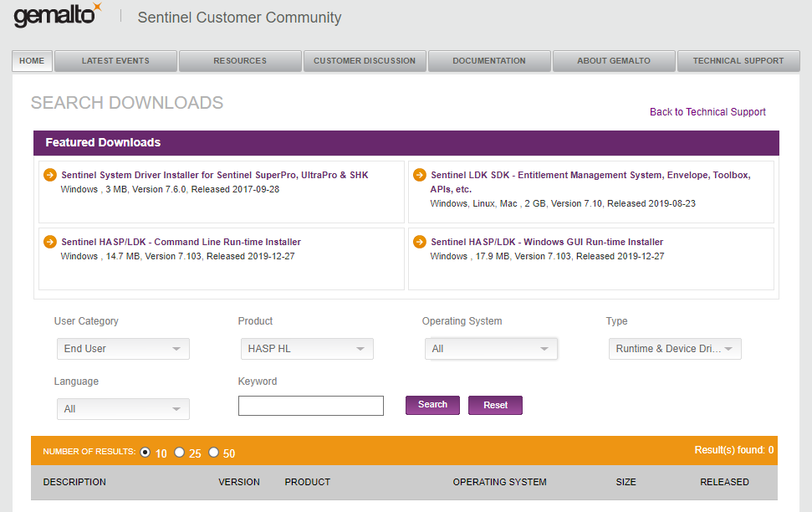Click the Operating System column header

coord(500,482)
